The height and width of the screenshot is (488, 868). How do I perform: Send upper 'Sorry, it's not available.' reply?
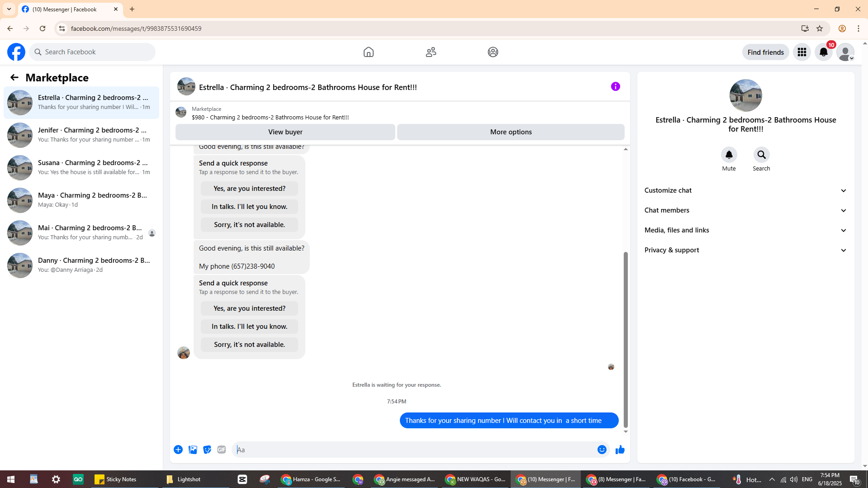coord(250,225)
